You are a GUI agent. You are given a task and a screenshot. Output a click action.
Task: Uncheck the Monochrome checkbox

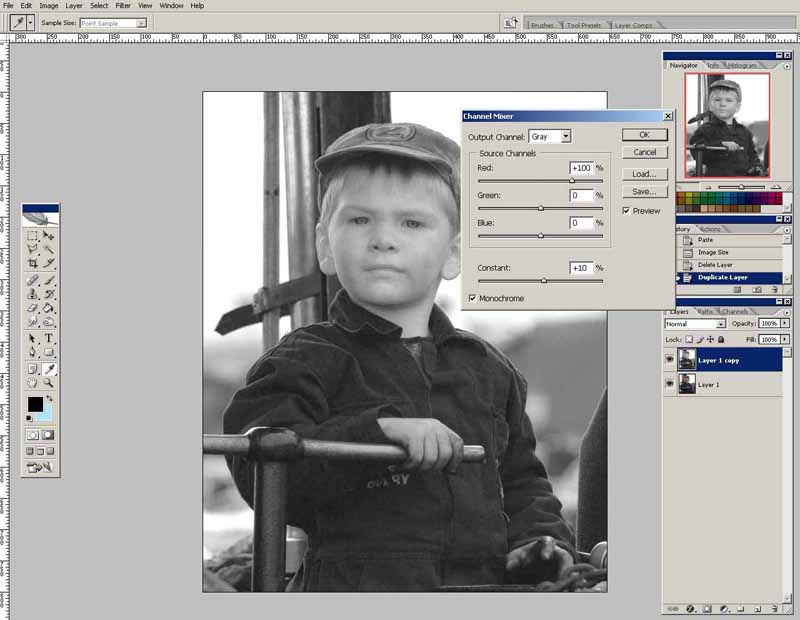click(472, 298)
